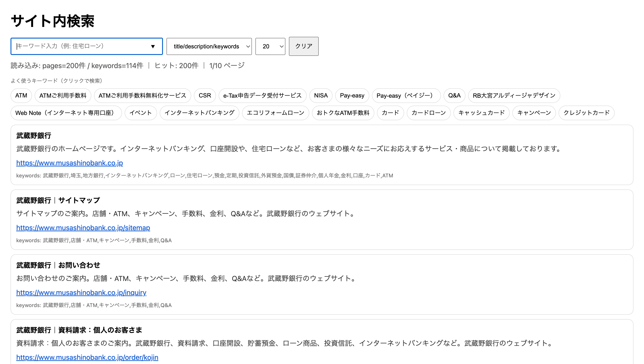644x364 pixels.
Task: Search with the カードローン keyword chip
Action: pos(428,113)
